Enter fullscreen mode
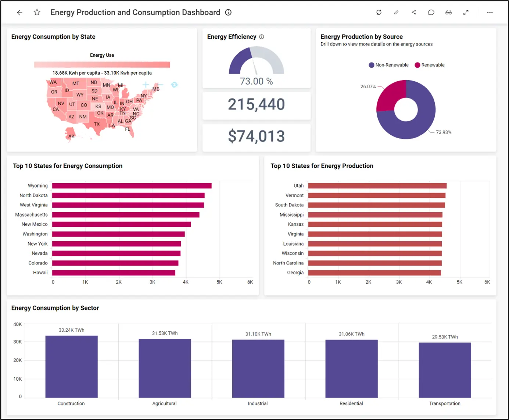This screenshot has width=509, height=420. click(x=466, y=13)
